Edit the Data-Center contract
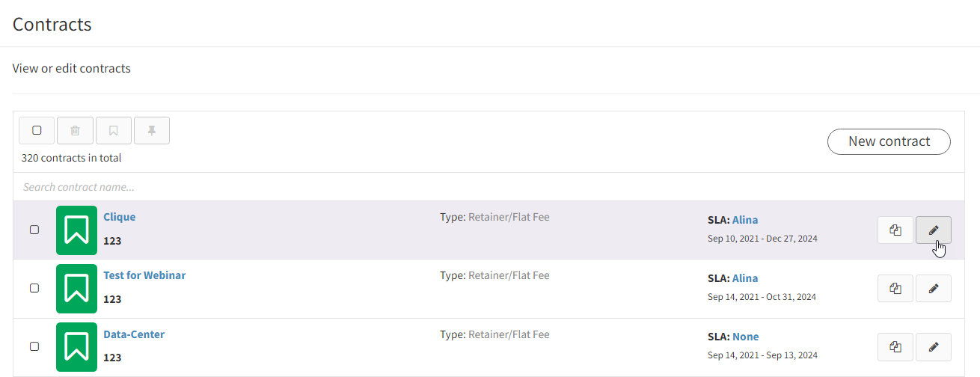Screen dimensions: 980x377 934,347
